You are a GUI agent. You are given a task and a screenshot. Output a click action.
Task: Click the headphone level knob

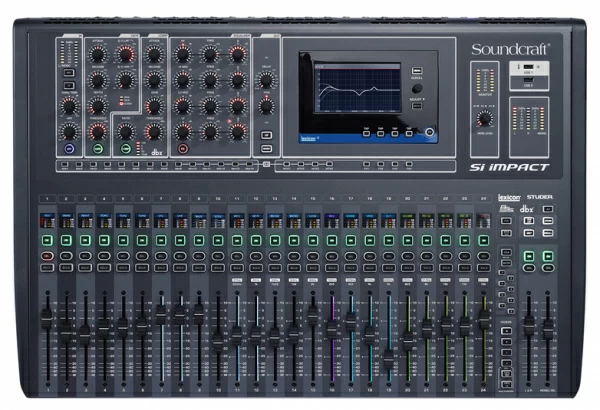pos(485,119)
